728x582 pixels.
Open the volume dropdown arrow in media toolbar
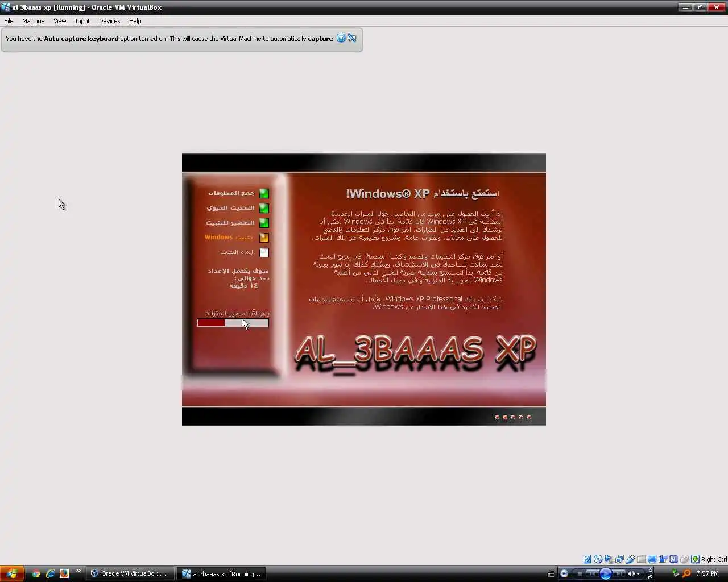638,573
